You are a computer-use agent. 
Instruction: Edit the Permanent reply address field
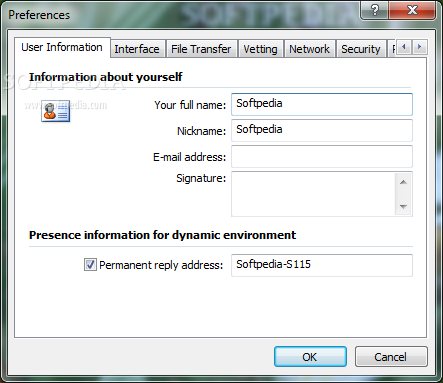(322, 265)
